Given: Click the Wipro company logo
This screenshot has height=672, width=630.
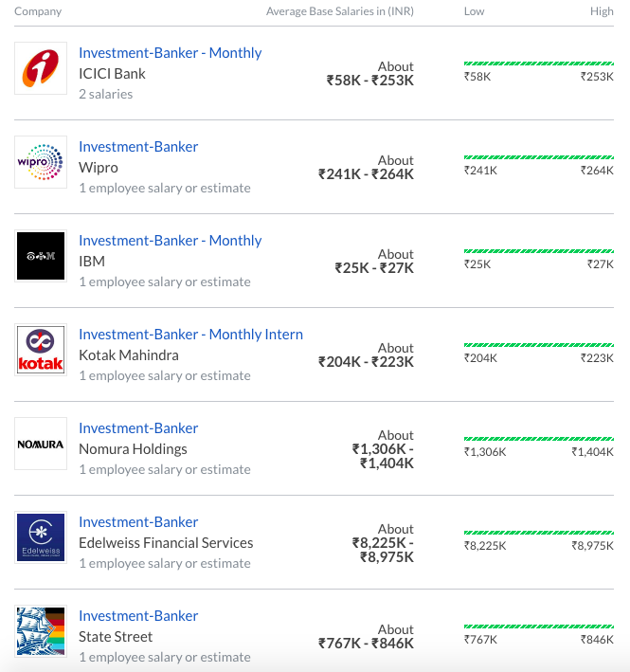Looking at the screenshot, I should pyautogui.click(x=41, y=162).
